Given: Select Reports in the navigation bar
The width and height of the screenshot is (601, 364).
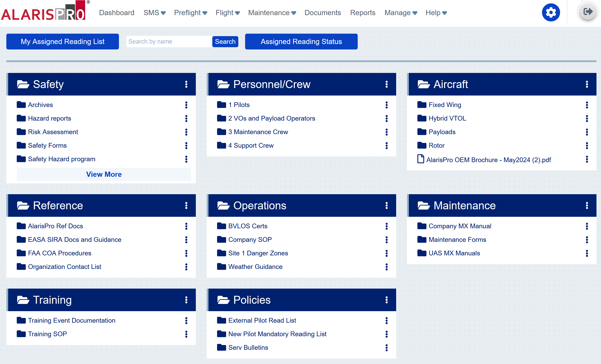Looking at the screenshot, I should click(x=363, y=13).
